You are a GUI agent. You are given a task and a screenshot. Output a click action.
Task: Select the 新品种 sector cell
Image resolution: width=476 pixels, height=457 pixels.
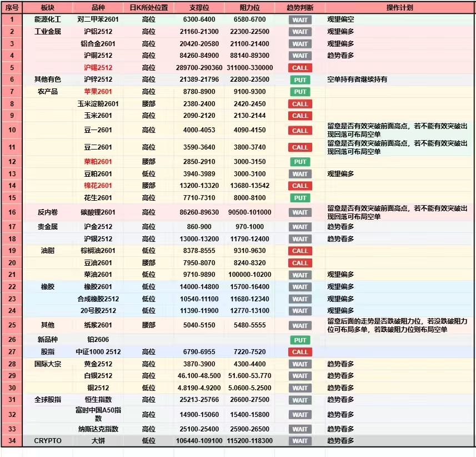pyautogui.click(x=48, y=340)
